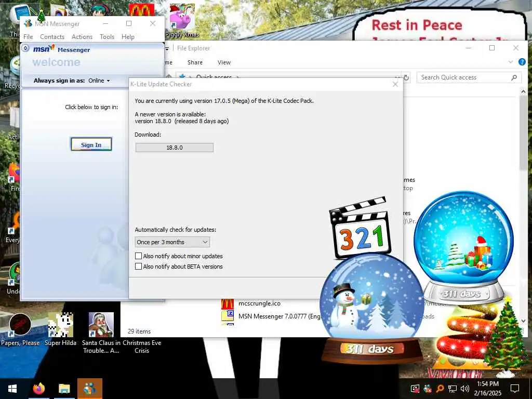The height and width of the screenshot is (399, 532).
Task: Enable 'Also notify about minor updates' checkbox
Action: click(x=138, y=256)
